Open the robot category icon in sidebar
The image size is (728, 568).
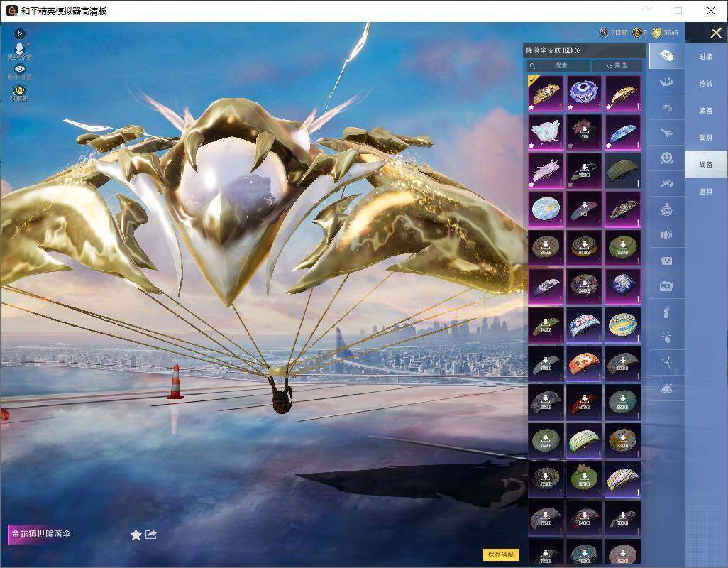pyautogui.click(x=666, y=210)
